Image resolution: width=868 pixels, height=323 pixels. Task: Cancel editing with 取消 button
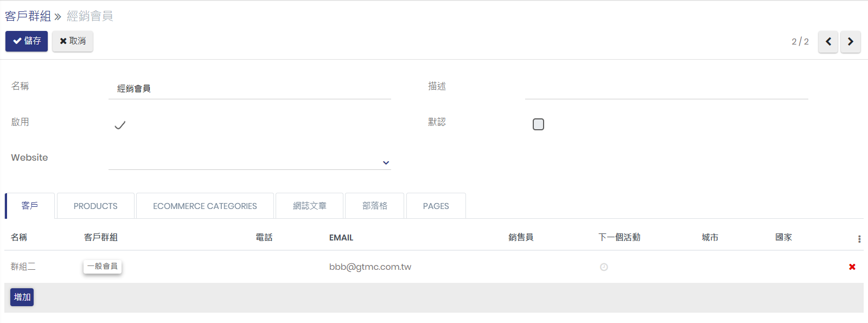73,41
